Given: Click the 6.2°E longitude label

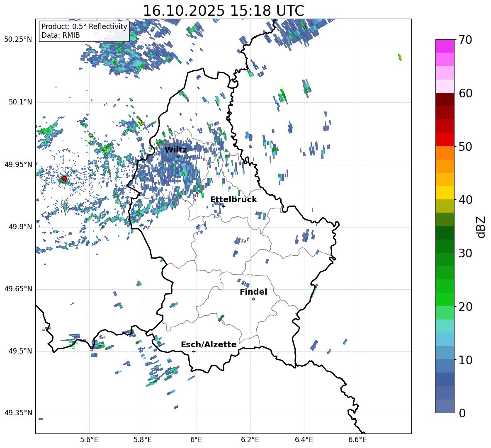Looking at the screenshot, I should coord(250,440).
